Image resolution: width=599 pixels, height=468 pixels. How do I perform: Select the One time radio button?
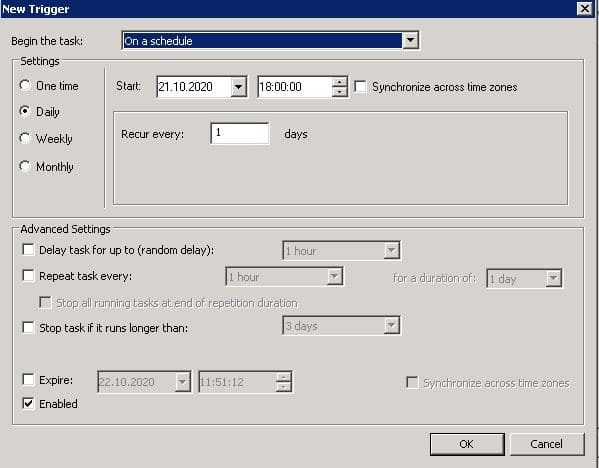coord(25,85)
